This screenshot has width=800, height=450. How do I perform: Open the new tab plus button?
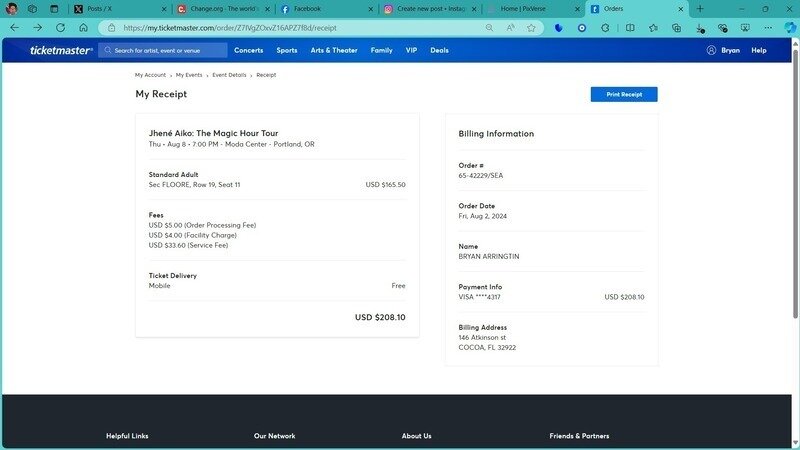[700, 8]
